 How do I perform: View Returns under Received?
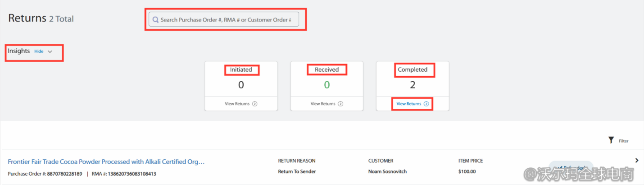pos(327,104)
